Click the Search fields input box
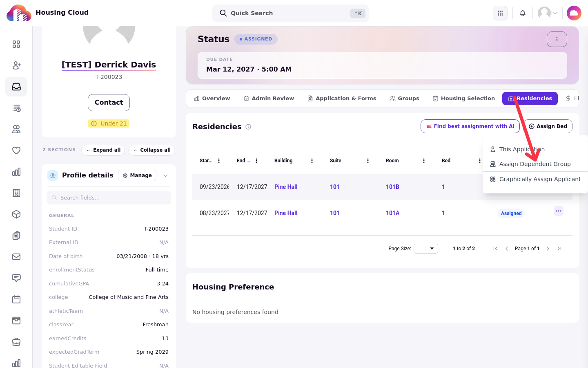This screenshot has width=588, height=368. pos(109,197)
